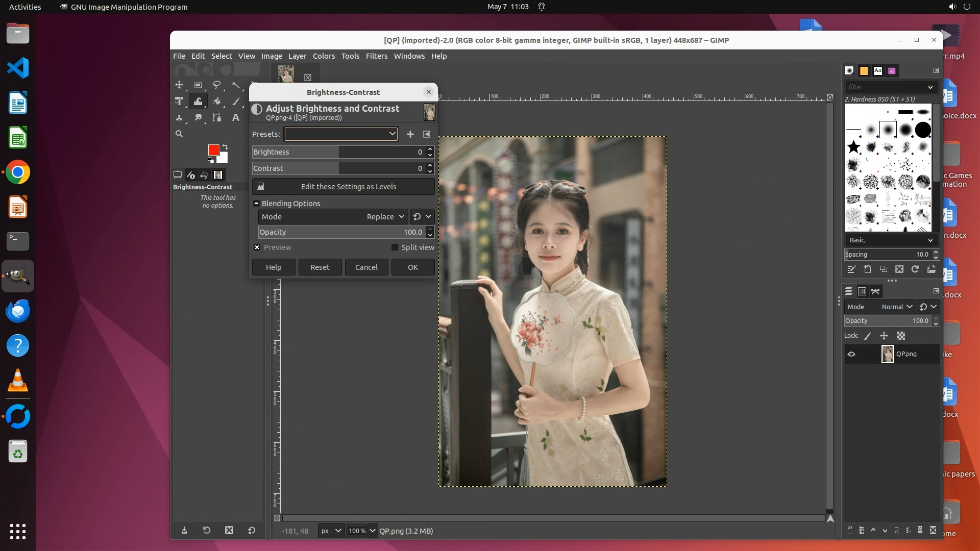Viewport: 980px width, 551px height.
Task: Open the Colors menu
Action: (324, 56)
